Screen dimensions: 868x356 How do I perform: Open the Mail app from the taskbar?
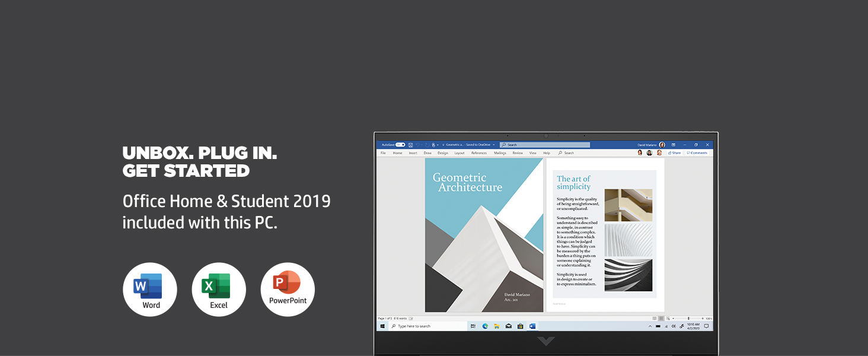pyautogui.click(x=509, y=326)
